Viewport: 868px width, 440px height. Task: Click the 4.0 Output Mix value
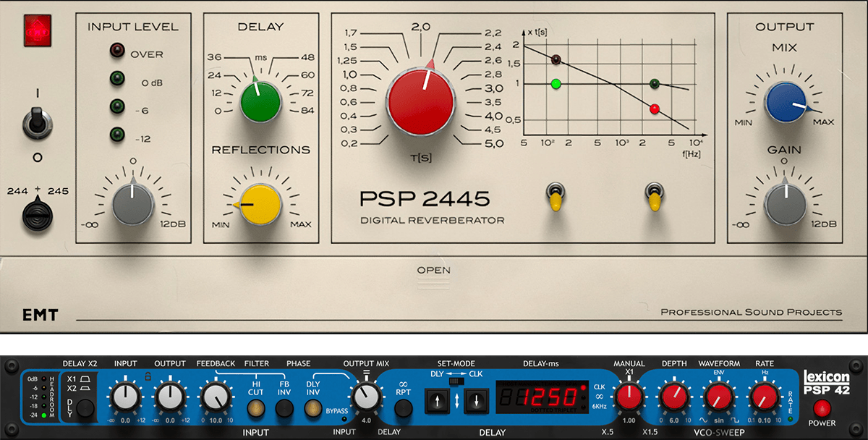(x=367, y=420)
